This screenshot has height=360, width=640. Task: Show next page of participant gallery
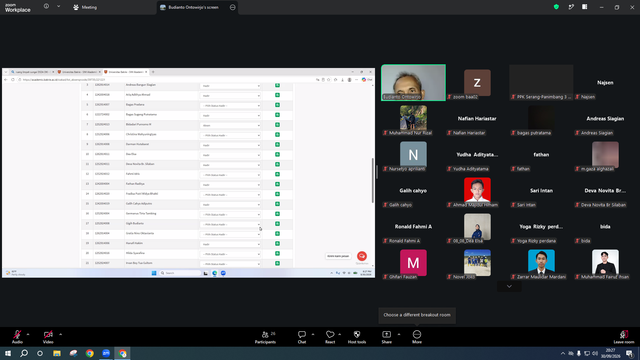tap(509, 286)
